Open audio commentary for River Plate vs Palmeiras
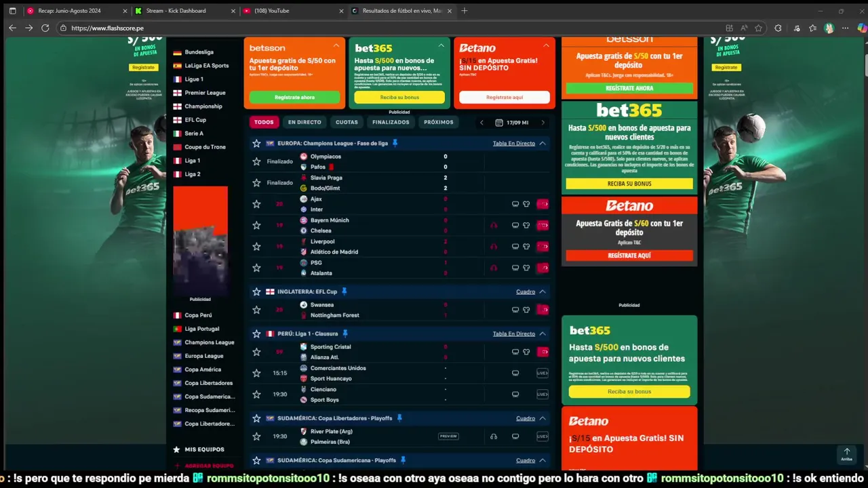This screenshot has height=488, width=868. (494, 436)
